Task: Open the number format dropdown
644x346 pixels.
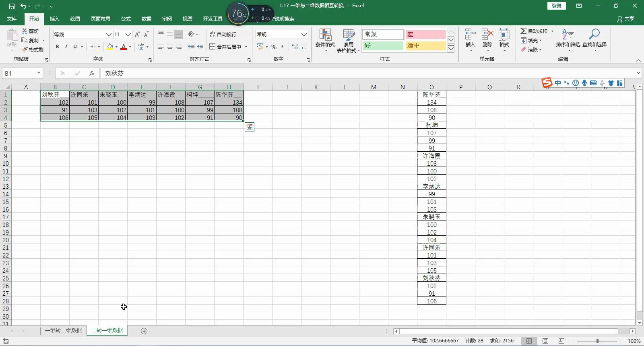Action: [x=304, y=35]
